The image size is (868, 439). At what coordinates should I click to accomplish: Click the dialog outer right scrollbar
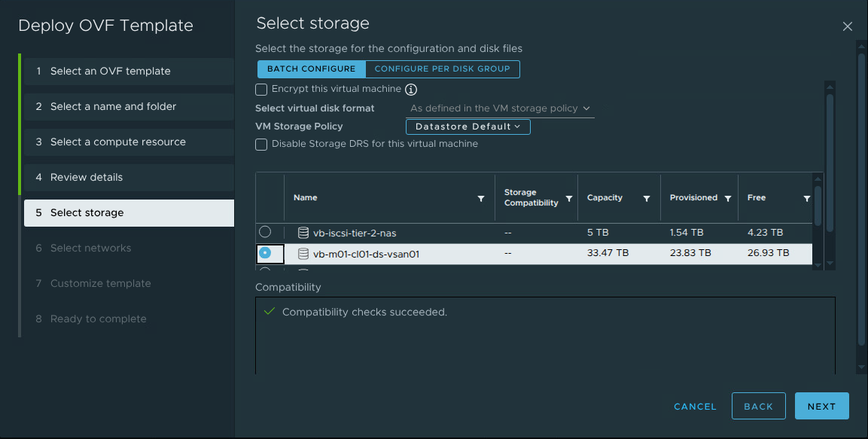pos(860,200)
